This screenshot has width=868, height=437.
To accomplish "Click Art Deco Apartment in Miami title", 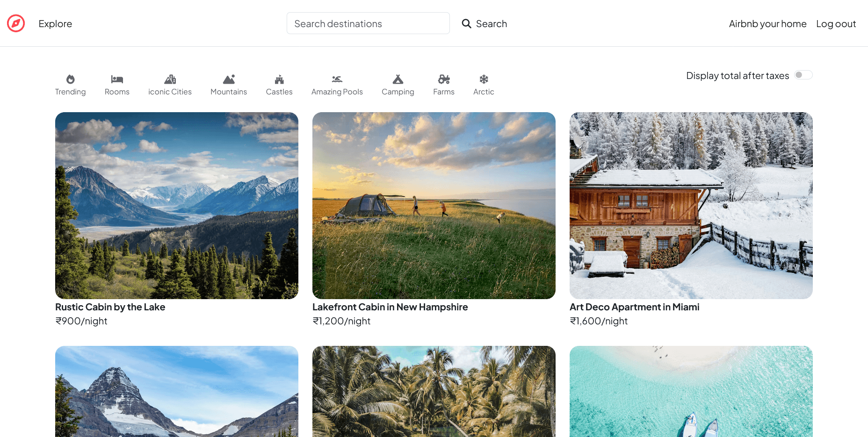I will coord(635,307).
